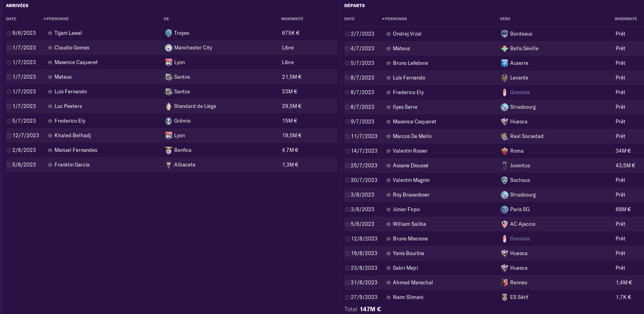Click the Grêmio club badge
644x314 pixels.
pyautogui.click(x=169, y=121)
